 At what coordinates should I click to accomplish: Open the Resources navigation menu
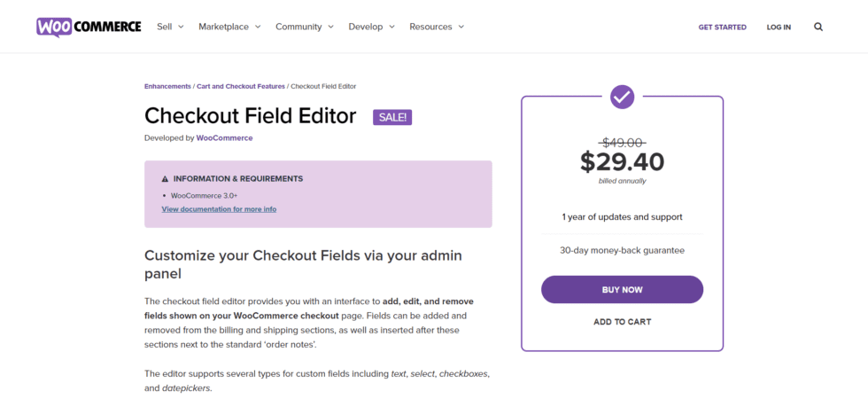[437, 27]
